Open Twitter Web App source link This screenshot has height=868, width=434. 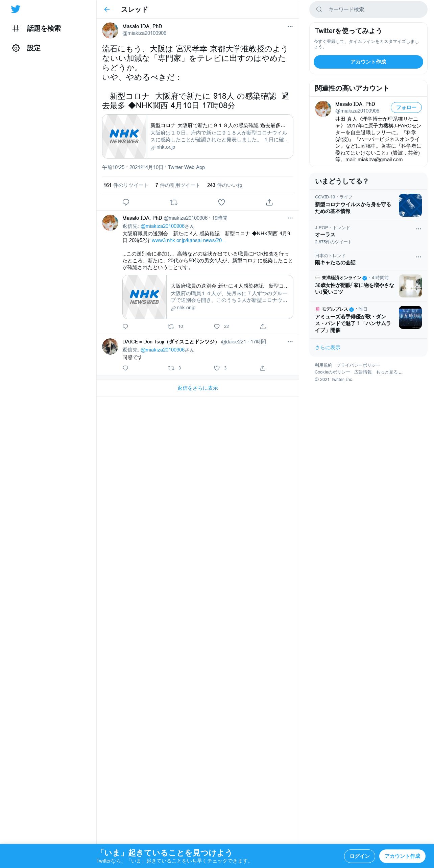(x=186, y=167)
